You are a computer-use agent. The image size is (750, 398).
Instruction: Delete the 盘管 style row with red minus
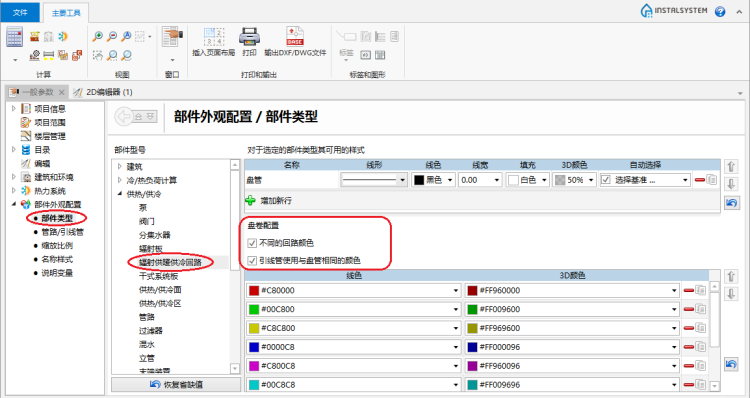699,180
